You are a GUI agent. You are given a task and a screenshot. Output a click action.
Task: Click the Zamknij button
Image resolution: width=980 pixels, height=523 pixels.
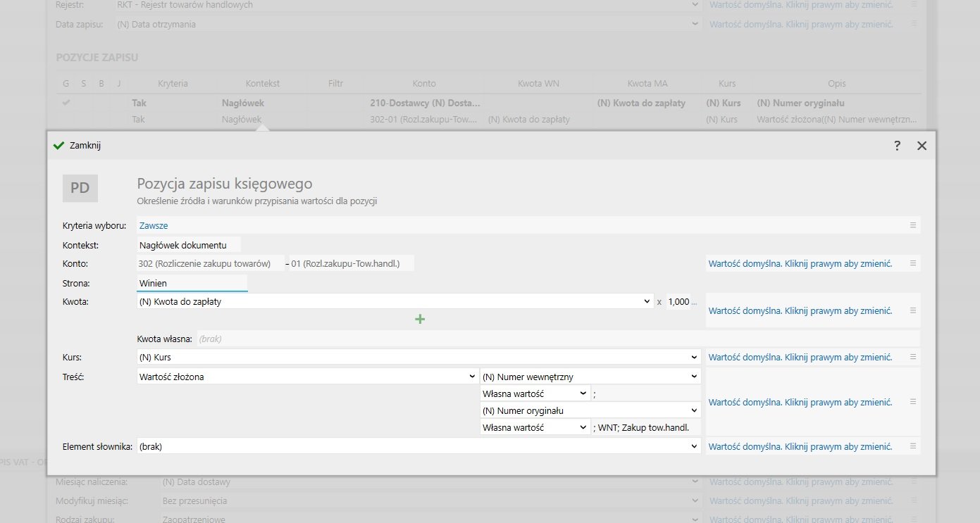[x=78, y=146]
